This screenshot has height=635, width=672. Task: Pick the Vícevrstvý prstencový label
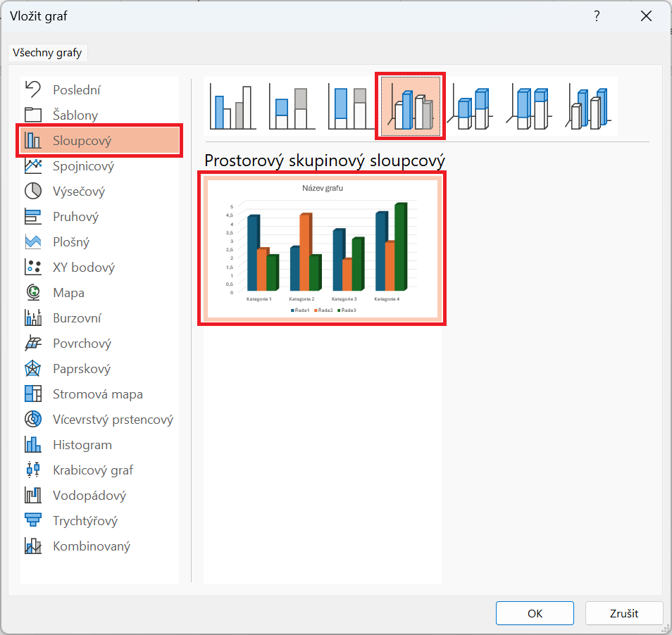click(113, 419)
